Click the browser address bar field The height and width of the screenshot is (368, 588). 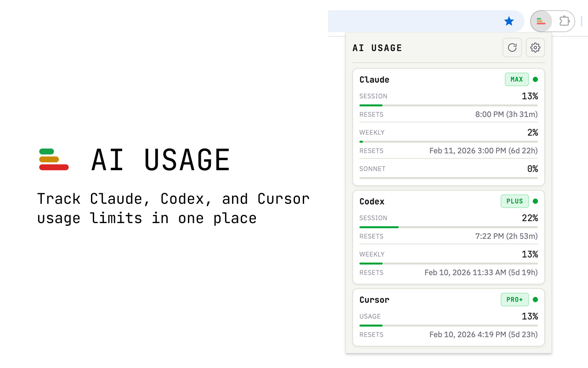(x=426, y=21)
